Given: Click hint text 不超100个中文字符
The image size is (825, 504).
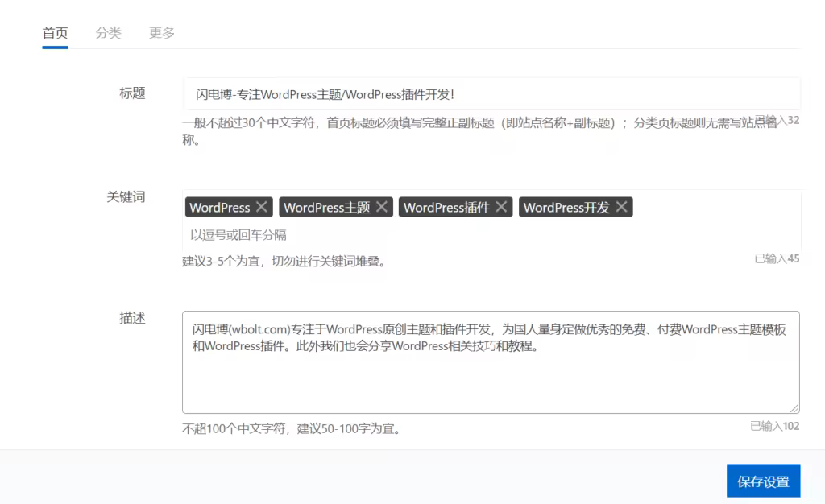Looking at the screenshot, I should coord(234,429).
